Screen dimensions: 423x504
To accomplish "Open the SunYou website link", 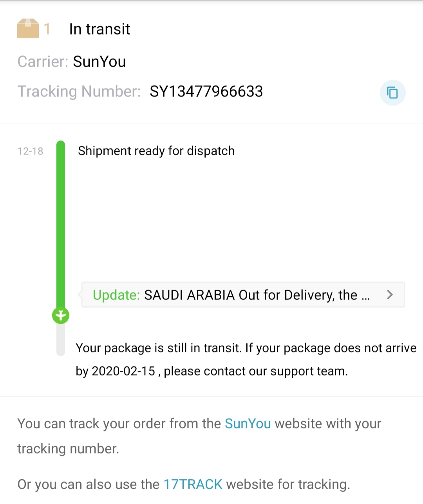I will (x=248, y=424).
